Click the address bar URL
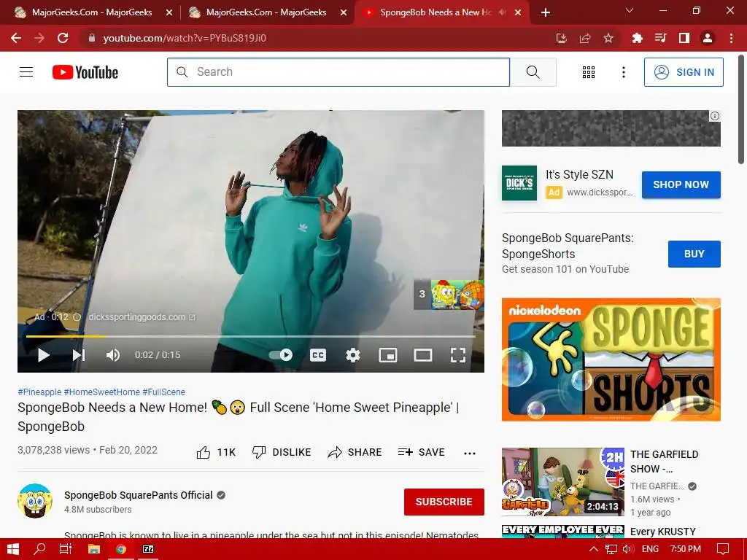 pyautogui.click(x=185, y=38)
